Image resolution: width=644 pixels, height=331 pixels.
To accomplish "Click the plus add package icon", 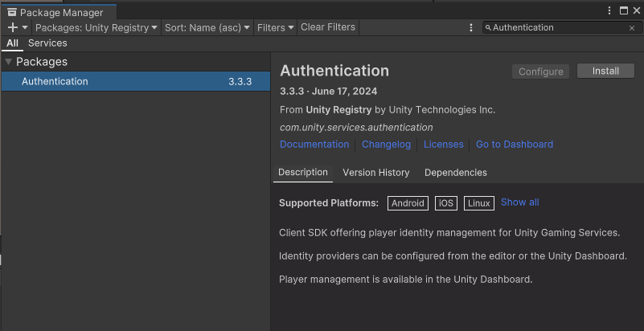I will (13, 27).
